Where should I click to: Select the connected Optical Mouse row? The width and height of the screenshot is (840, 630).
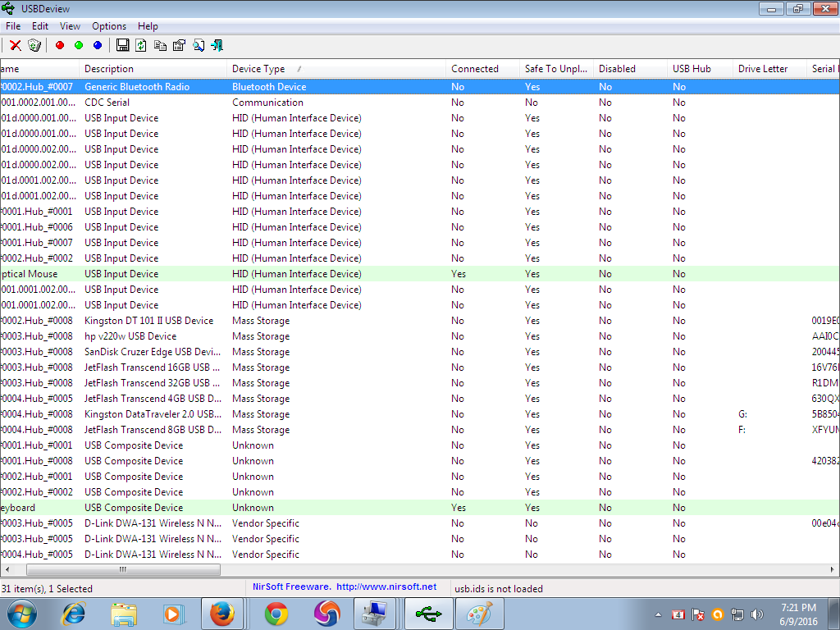[420, 274]
